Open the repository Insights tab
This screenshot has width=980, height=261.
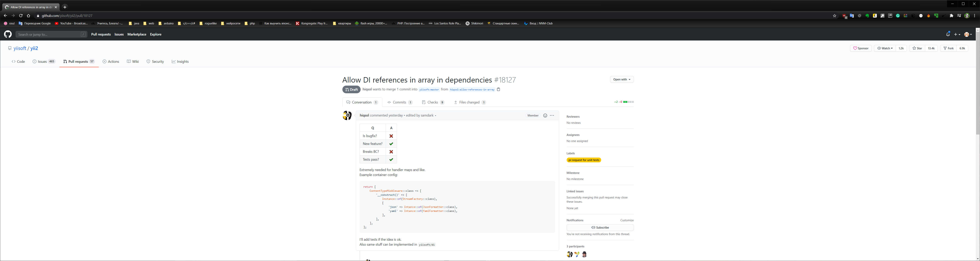[180, 62]
